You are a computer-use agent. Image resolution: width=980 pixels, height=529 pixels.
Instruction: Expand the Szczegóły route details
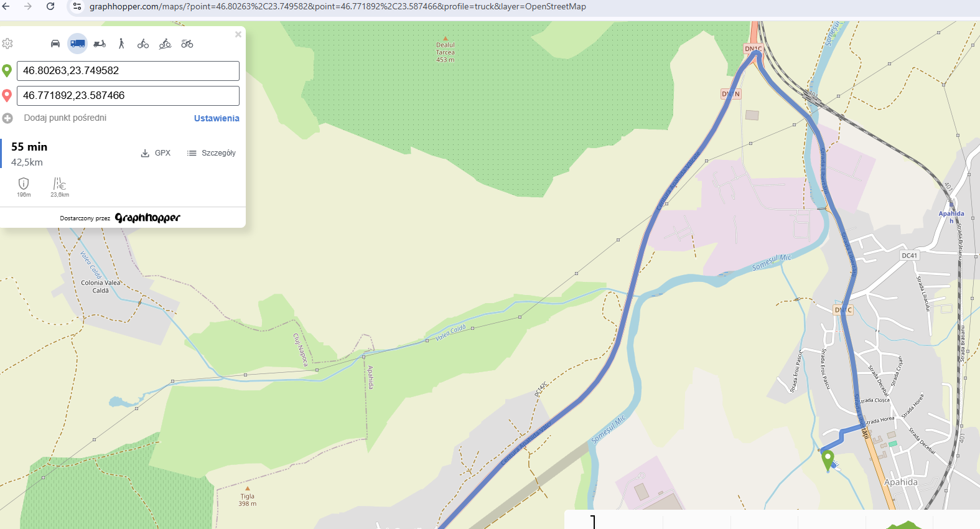[x=212, y=153]
